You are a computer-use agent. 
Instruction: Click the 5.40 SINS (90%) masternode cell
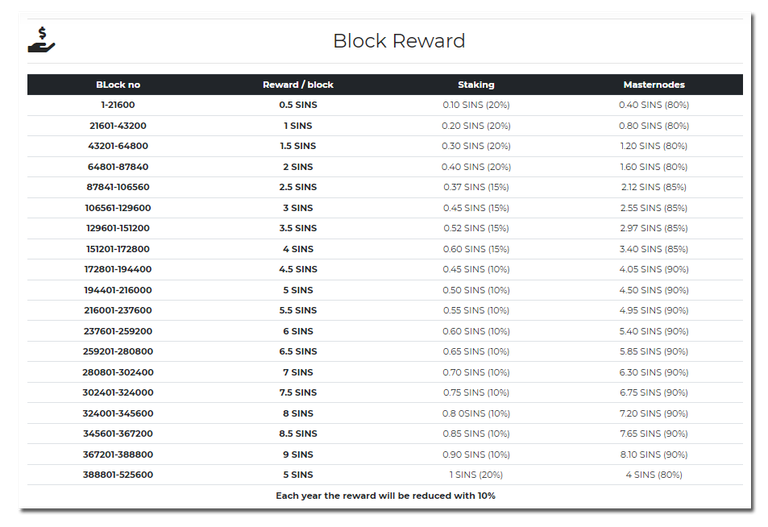(x=654, y=332)
